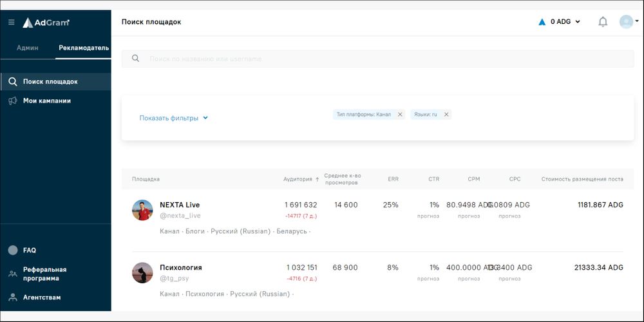
Task: Click the AdGram logo
Action: pos(46,23)
